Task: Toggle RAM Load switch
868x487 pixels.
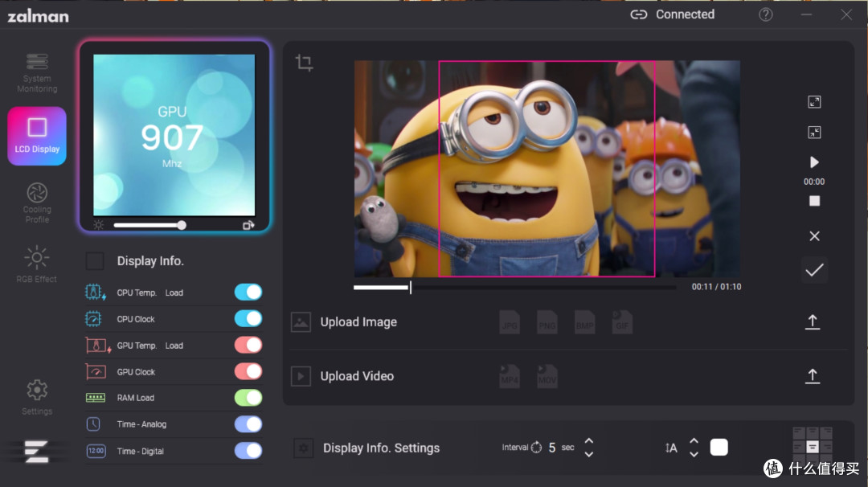Action: (248, 398)
